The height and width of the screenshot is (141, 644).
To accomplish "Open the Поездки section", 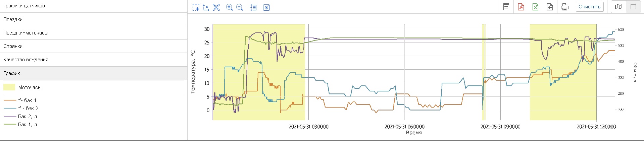I will pos(13,19).
